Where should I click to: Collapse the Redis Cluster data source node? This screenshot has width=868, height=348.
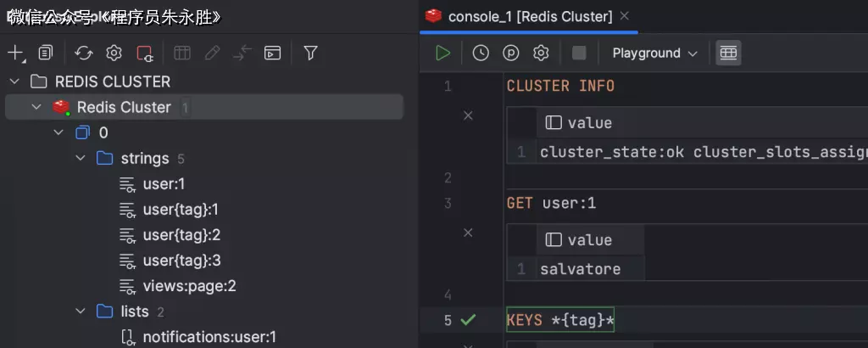coord(36,108)
